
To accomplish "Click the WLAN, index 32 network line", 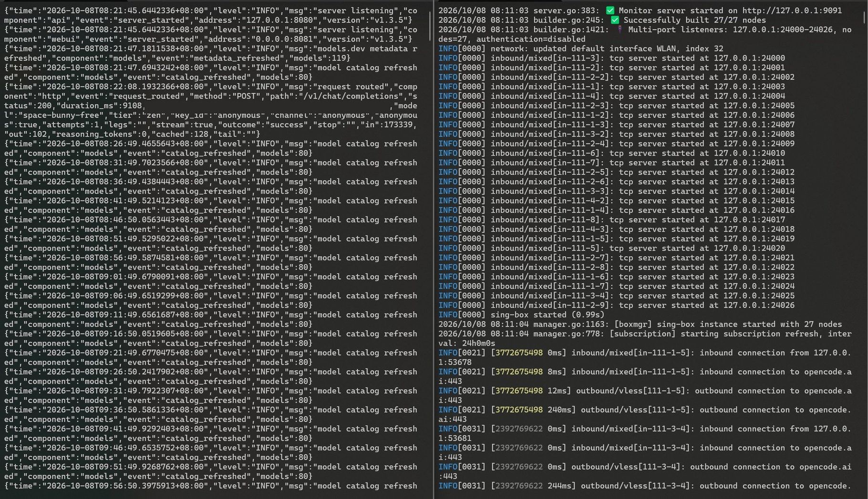I will 581,48.
